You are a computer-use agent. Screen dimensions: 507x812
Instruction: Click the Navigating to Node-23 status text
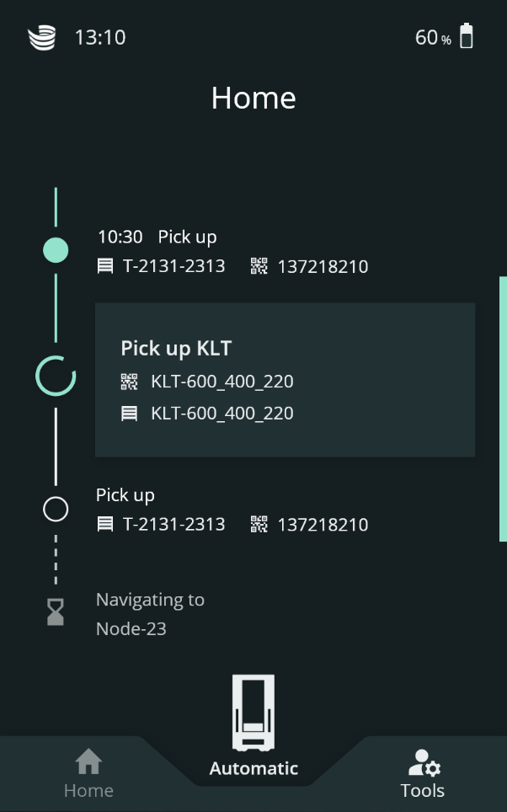(x=150, y=614)
